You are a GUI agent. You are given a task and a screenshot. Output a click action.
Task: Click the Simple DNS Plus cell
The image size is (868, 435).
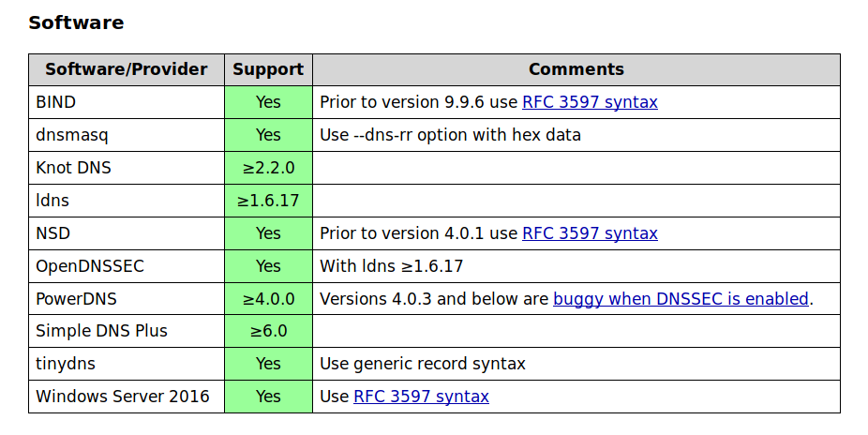[x=127, y=331]
